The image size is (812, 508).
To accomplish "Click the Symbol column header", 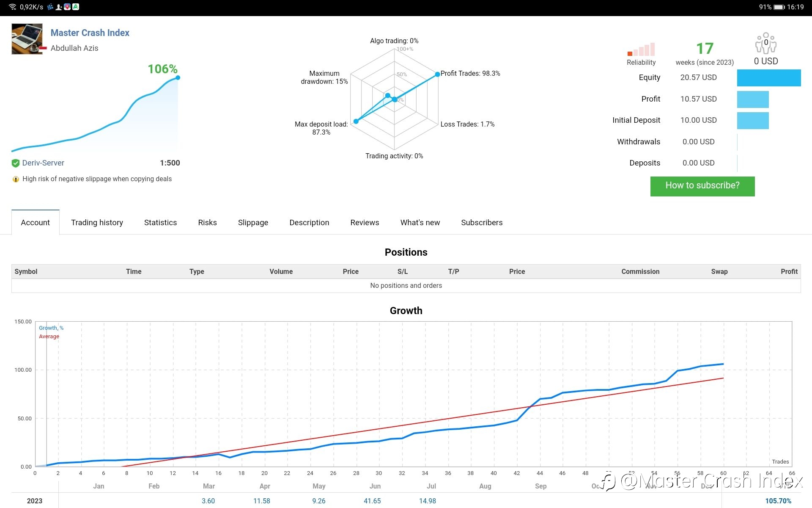I will click(26, 271).
